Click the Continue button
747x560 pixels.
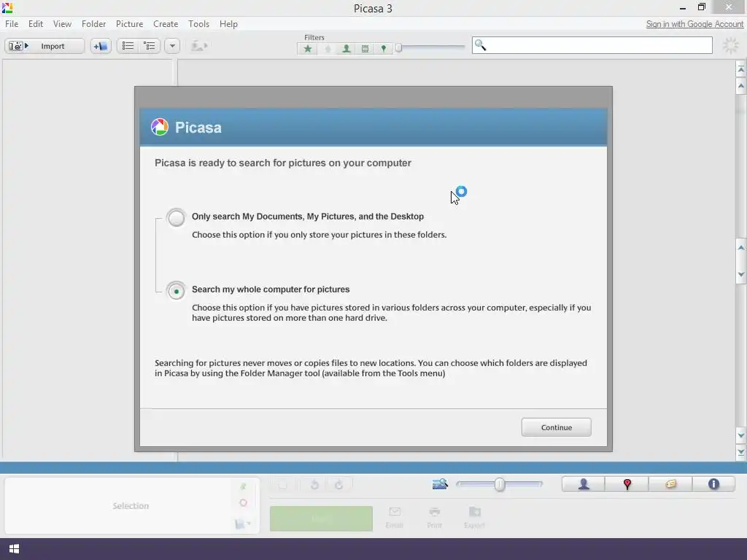click(x=556, y=427)
